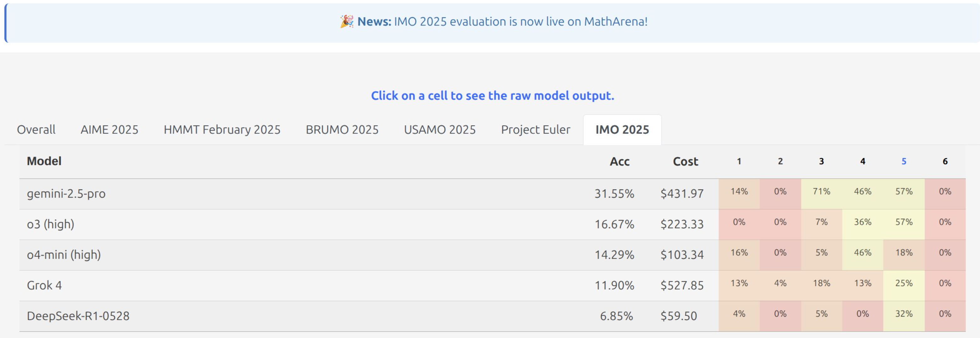Click the IMO 2025 news banner text
This screenshot has height=338, width=980.
521,21
